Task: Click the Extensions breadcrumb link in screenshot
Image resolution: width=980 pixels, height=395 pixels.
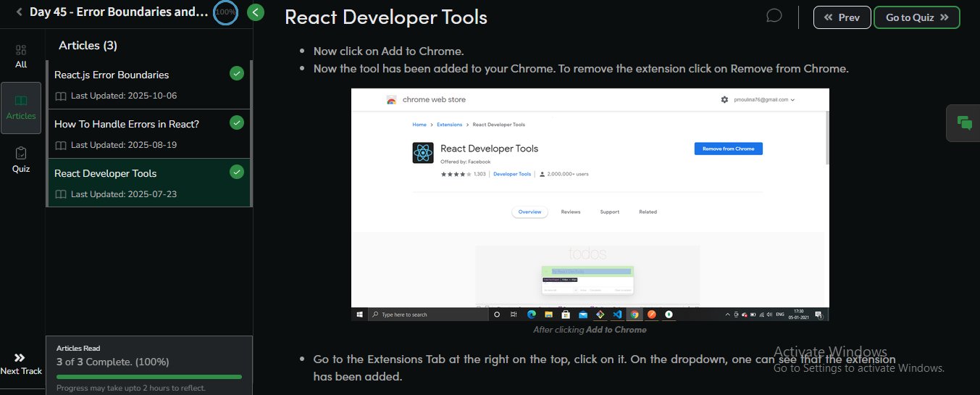Action: tap(449, 125)
